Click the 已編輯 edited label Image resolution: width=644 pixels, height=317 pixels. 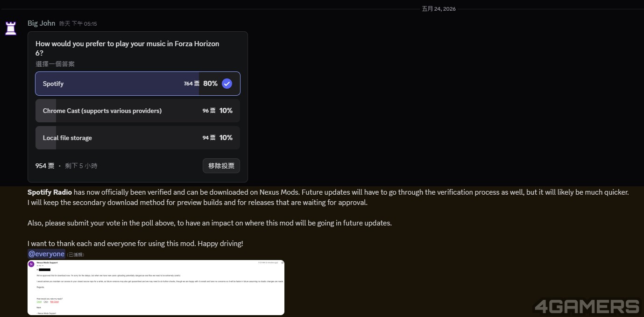click(76, 255)
